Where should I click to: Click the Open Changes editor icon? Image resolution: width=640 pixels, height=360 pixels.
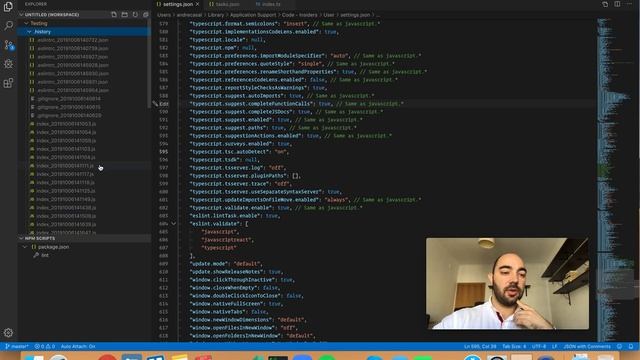tap(605, 4)
